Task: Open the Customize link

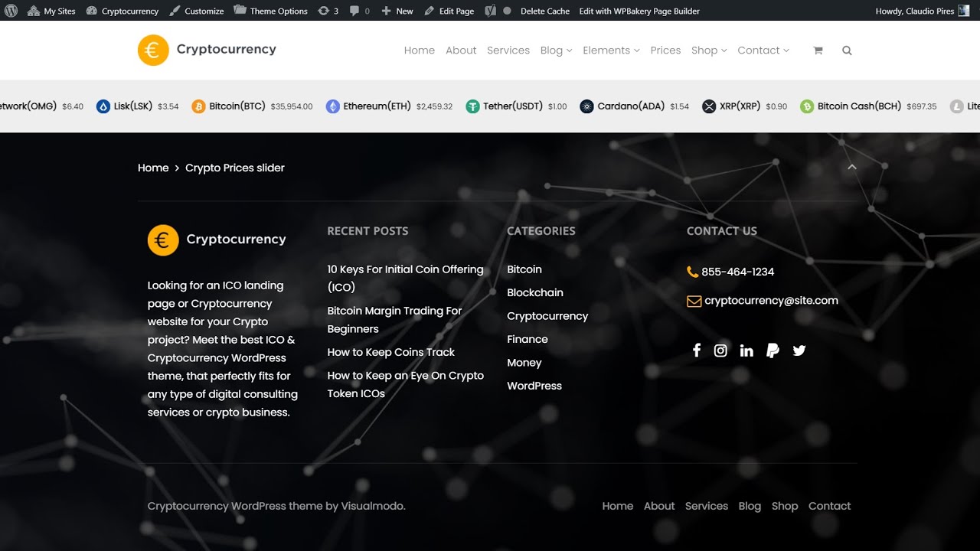Action: 197,11
